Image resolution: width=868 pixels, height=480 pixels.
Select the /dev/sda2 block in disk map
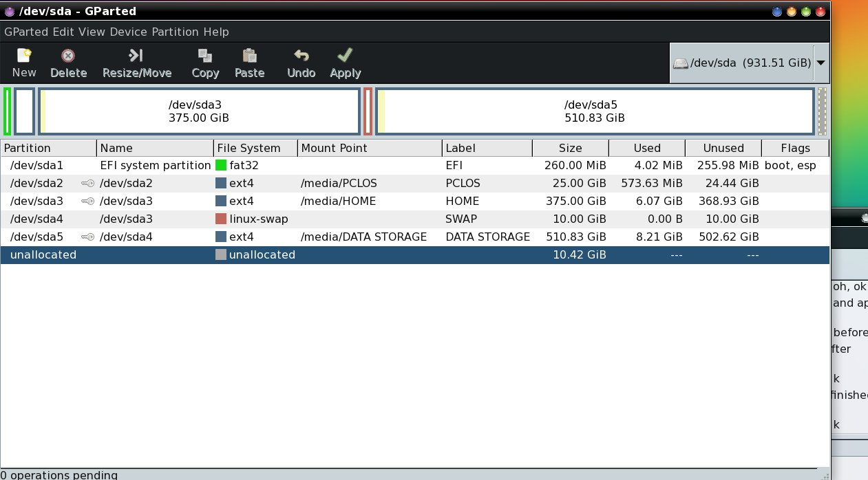click(x=24, y=111)
